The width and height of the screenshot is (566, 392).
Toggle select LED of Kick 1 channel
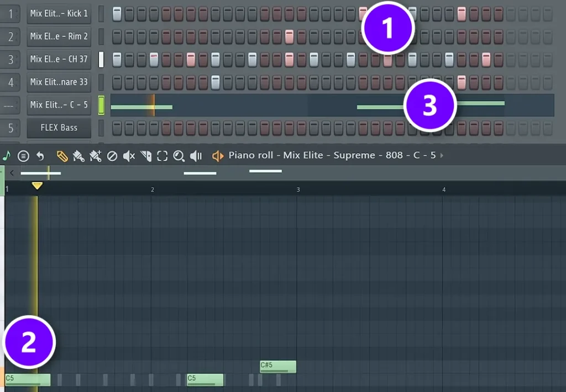(x=101, y=14)
